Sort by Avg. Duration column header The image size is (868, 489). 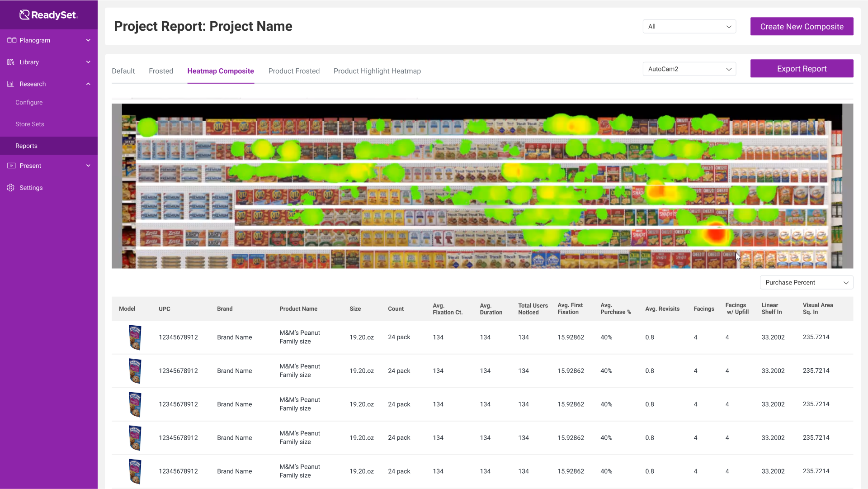coord(491,309)
